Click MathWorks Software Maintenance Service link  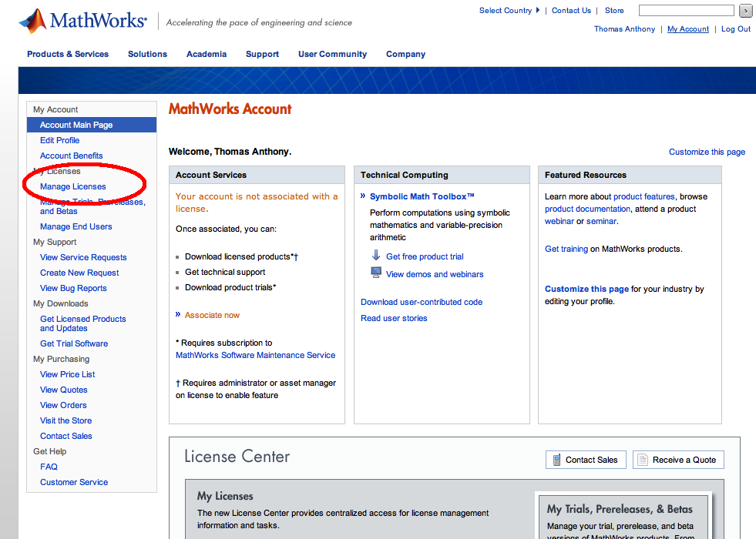(255, 355)
